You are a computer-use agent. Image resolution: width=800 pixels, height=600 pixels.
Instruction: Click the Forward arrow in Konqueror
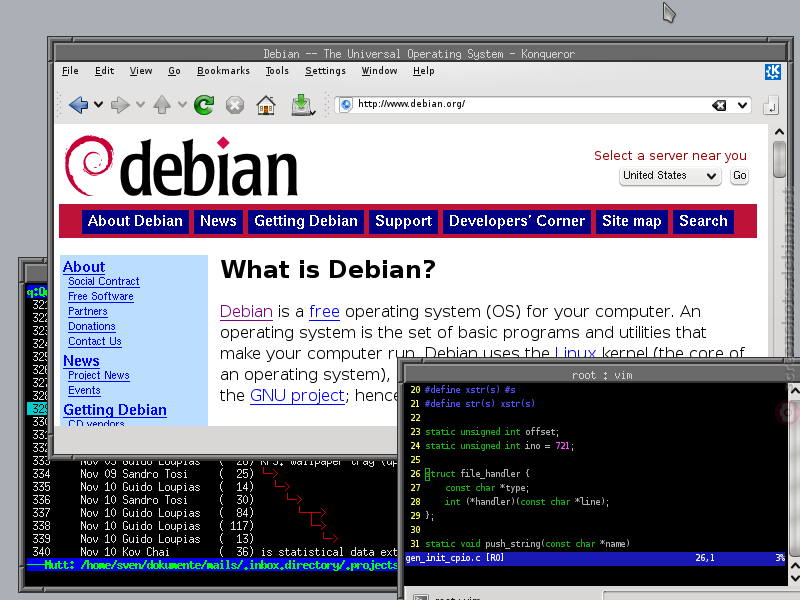tap(120, 105)
